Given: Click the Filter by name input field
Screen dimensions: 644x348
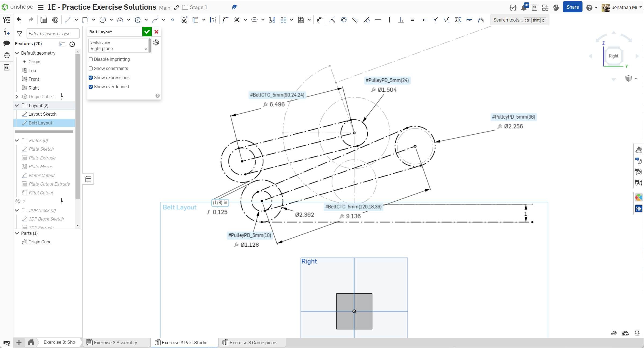Looking at the screenshot, I should point(53,34).
